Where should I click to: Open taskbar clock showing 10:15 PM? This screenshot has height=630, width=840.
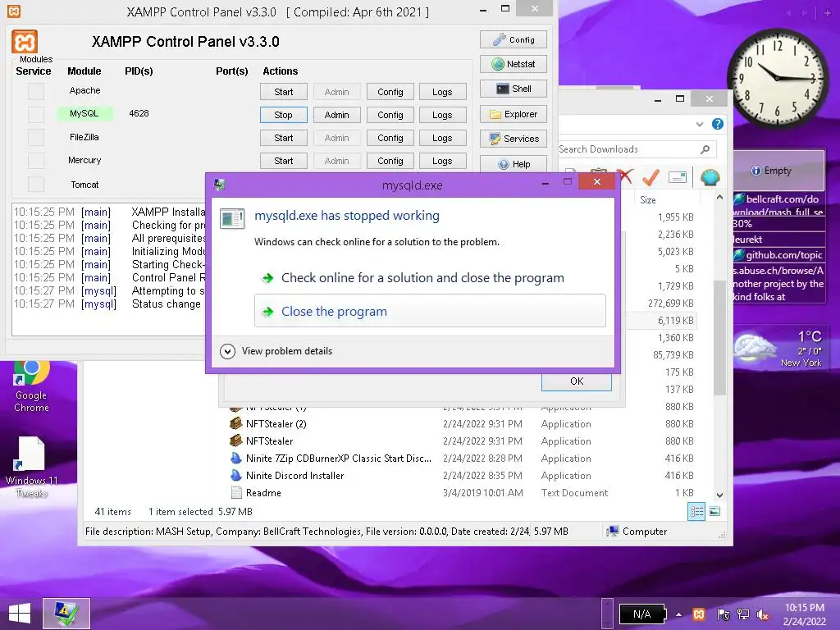click(x=804, y=614)
